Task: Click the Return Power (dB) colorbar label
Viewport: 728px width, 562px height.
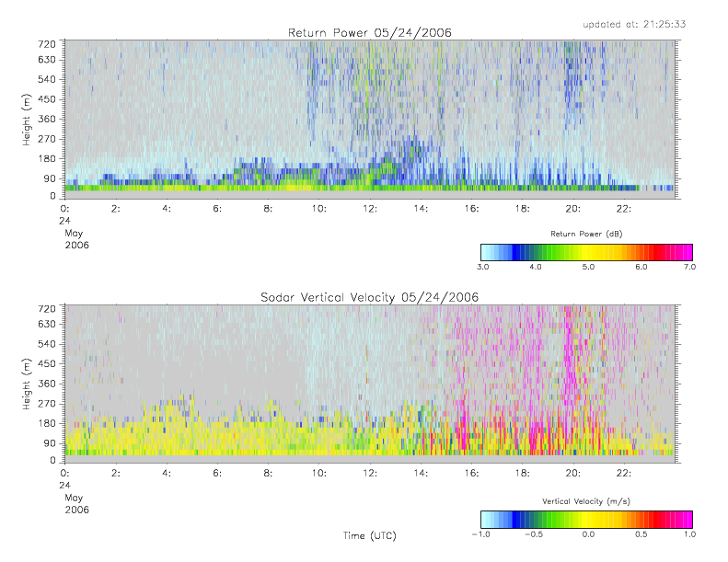Action: tap(586, 234)
